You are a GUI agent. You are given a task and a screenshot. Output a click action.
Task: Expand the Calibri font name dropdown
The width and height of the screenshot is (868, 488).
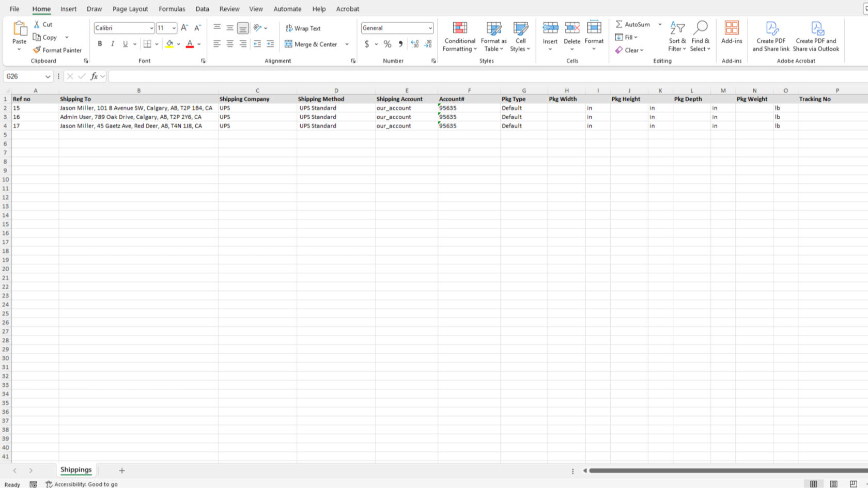[x=151, y=28]
